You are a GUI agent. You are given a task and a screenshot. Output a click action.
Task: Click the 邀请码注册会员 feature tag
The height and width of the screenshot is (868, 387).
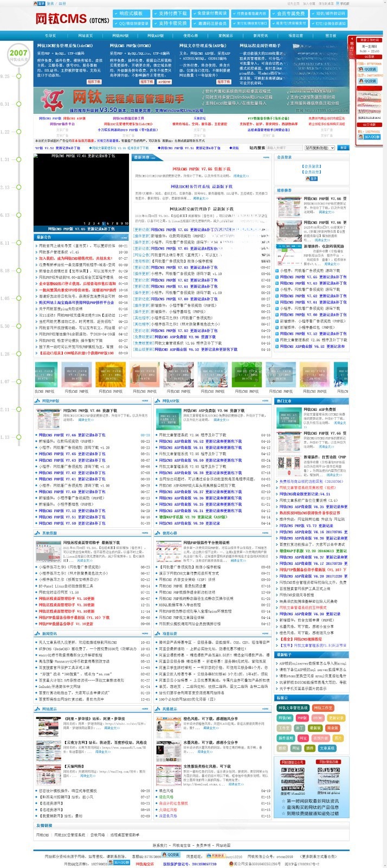tap(210, 23)
